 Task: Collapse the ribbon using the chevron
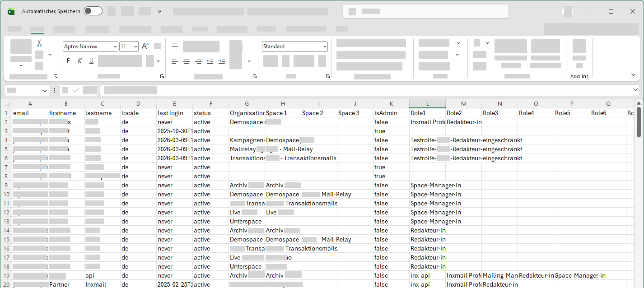click(633, 75)
